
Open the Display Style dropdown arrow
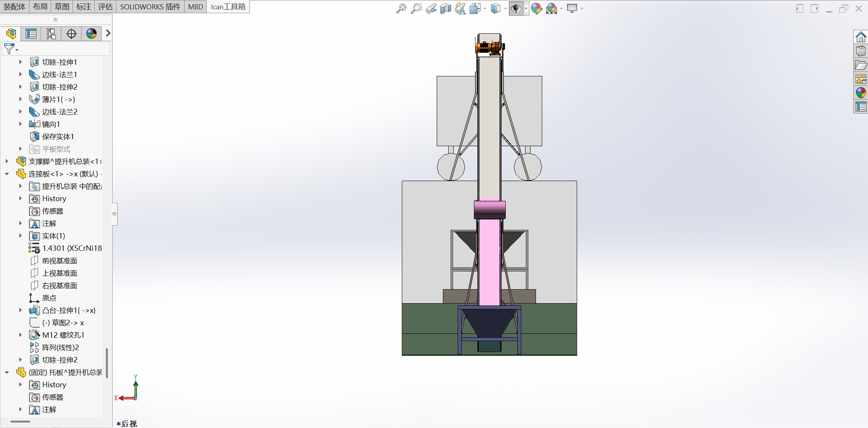coord(505,9)
